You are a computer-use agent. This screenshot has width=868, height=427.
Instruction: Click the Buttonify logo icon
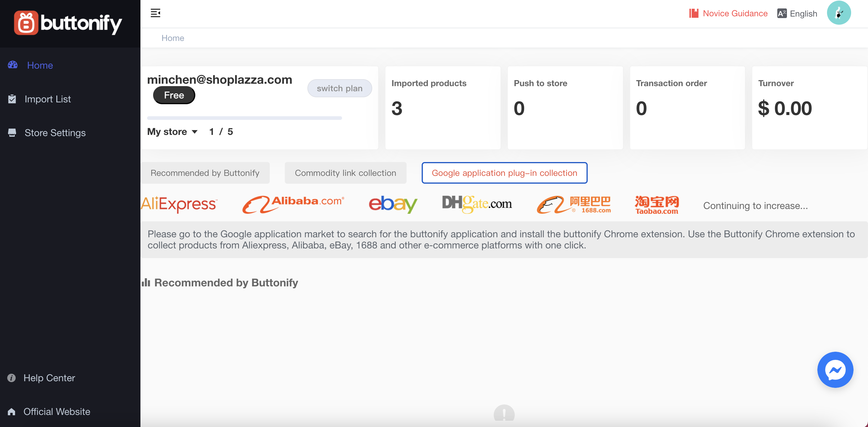coord(26,23)
